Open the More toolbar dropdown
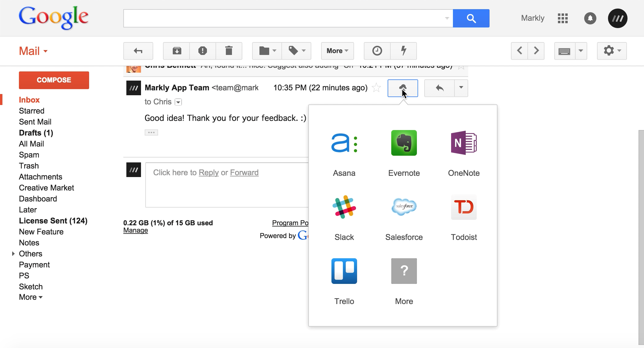This screenshot has height=348, width=644. (337, 51)
